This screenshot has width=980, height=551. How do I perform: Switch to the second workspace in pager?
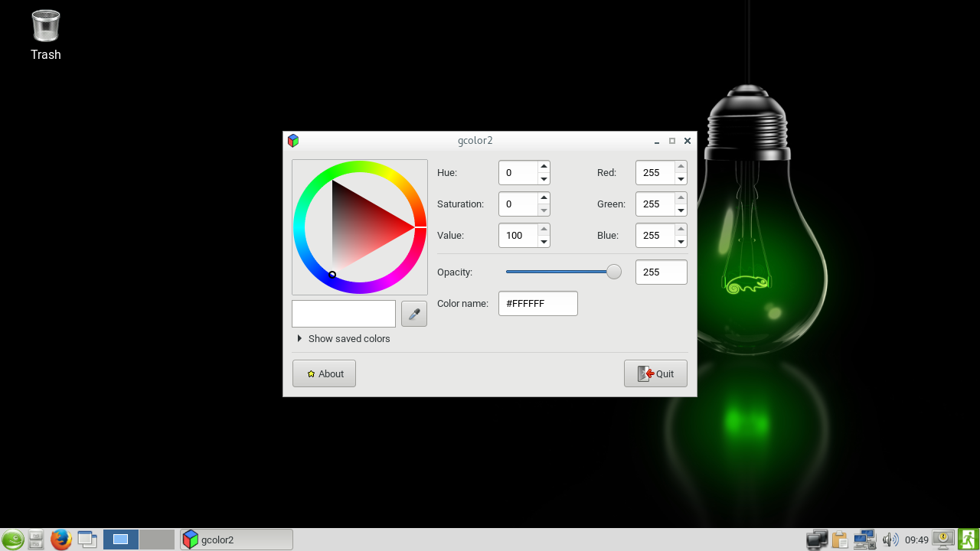point(157,540)
